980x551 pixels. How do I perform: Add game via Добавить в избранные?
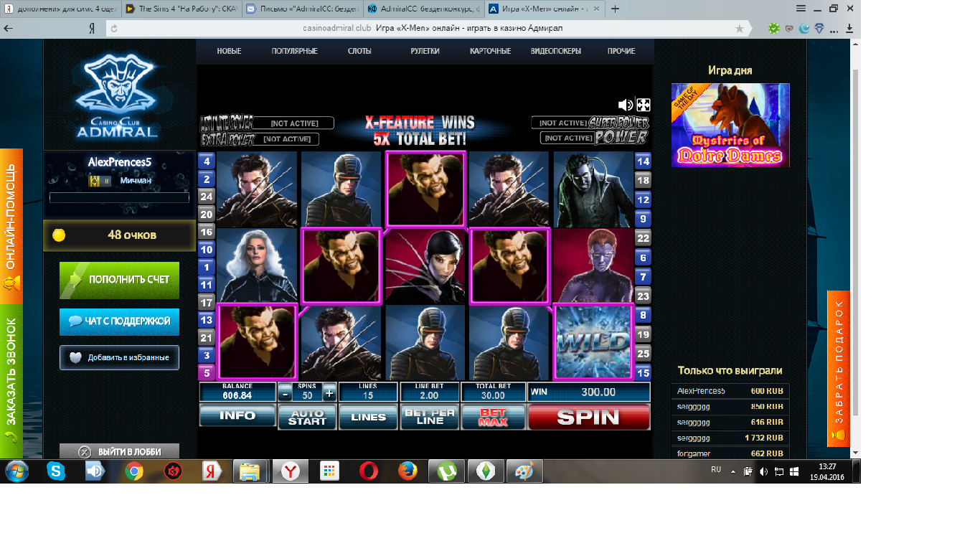click(x=119, y=357)
